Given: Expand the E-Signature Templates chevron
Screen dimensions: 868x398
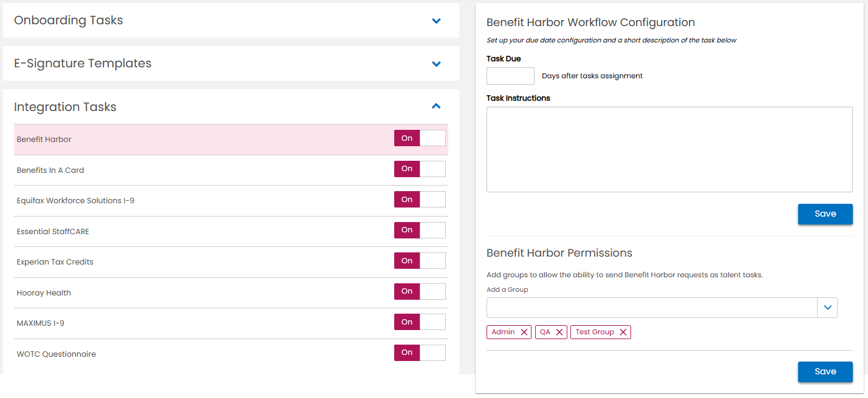Looking at the screenshot, I should coord(436,64).
